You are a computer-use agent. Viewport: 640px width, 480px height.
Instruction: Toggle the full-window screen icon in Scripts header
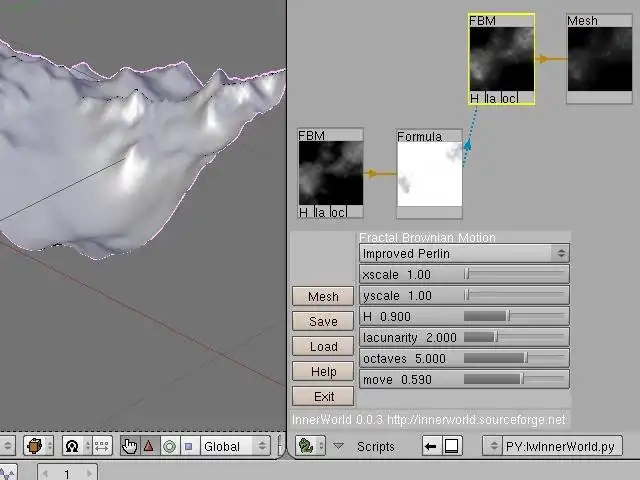pyautogui.click(x=451, y=446)
